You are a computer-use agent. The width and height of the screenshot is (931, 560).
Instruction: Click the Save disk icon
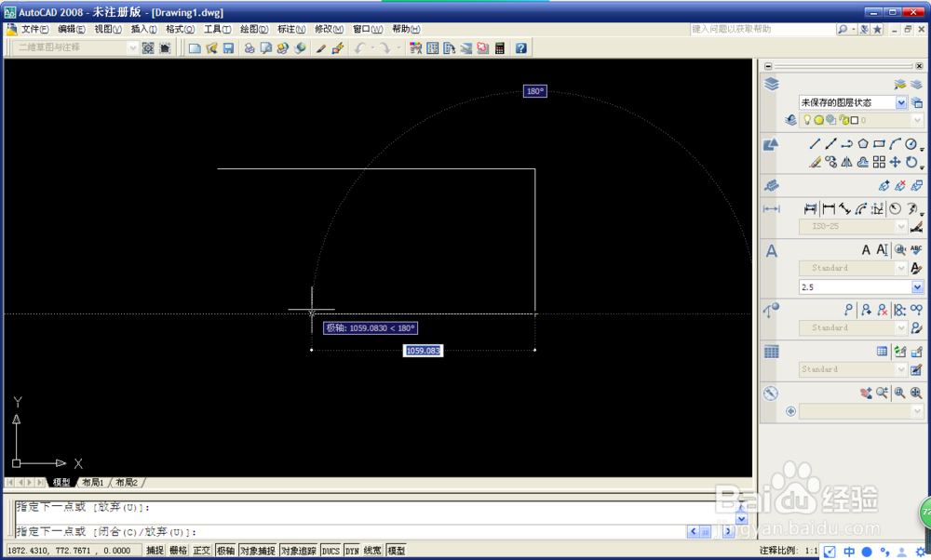(x=229, y=48)
